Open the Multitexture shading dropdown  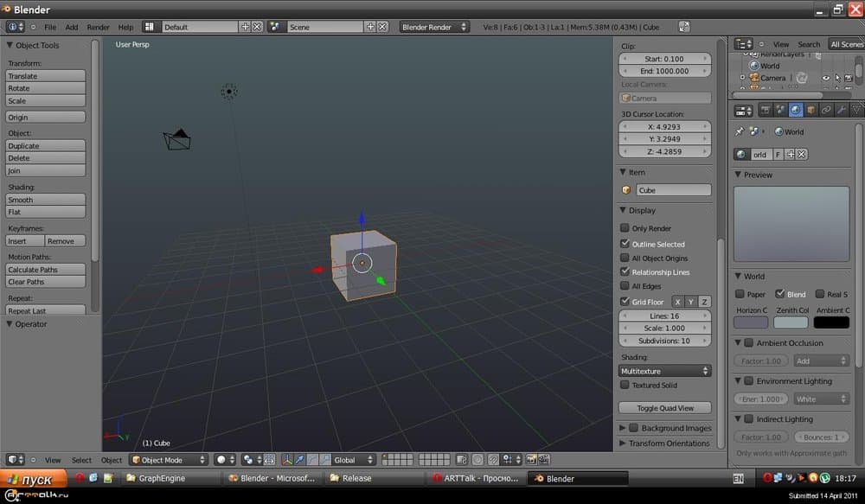(x=664, y=371)
